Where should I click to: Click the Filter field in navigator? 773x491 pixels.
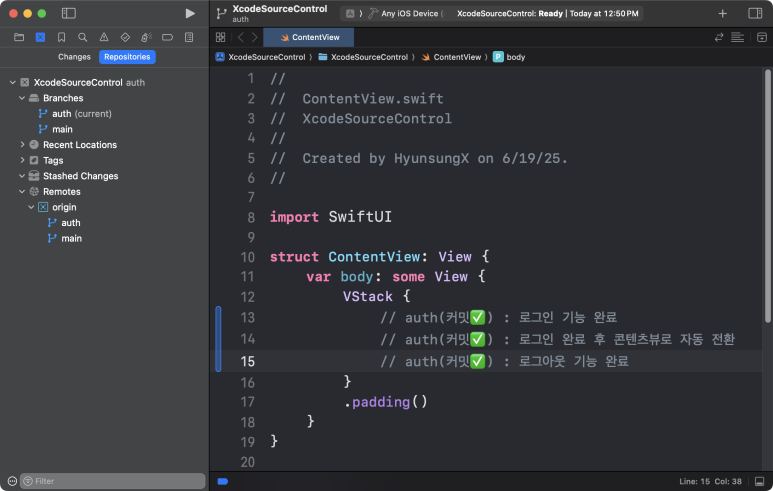pos(113,481)
